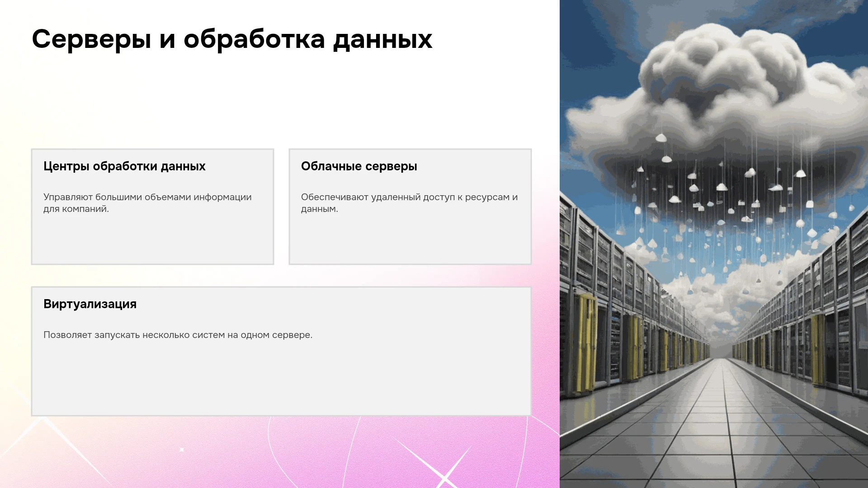
Task: Click empty area of Центры обработки данных card
Action: pyautogui.click(x=152, y=239)
